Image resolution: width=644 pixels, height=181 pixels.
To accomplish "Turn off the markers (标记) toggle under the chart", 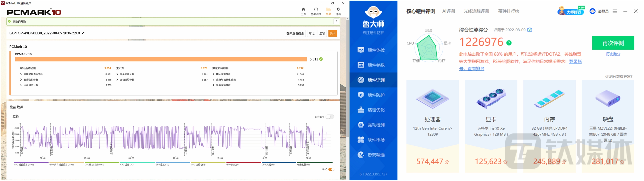I will 331,169.
